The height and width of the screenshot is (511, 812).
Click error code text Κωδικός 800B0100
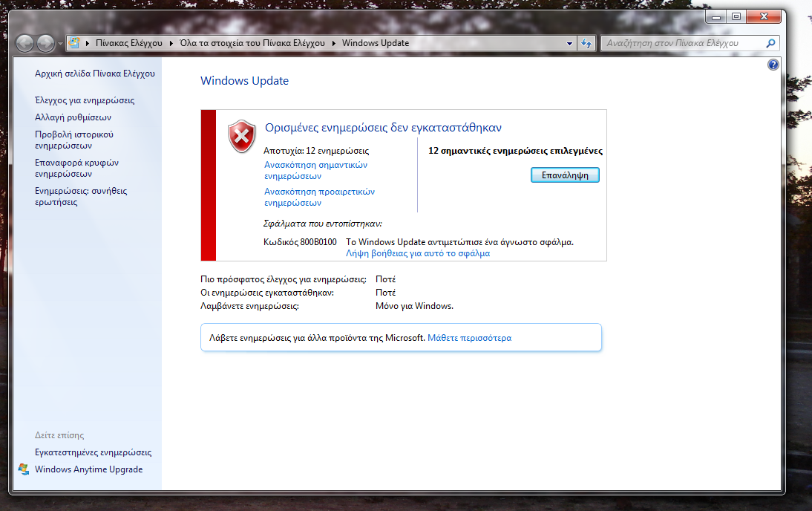click(x=300, y=242)
